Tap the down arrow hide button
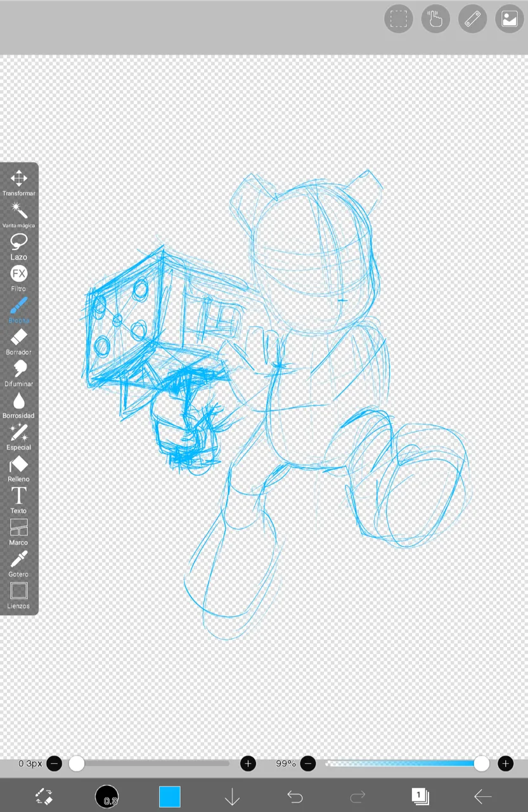528x812 pixels. (x=232, y=796)
